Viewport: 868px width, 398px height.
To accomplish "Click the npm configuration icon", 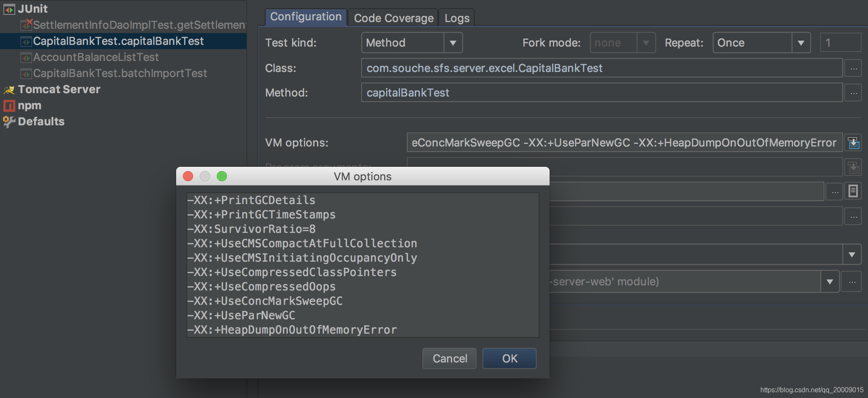I will point(9,105).
